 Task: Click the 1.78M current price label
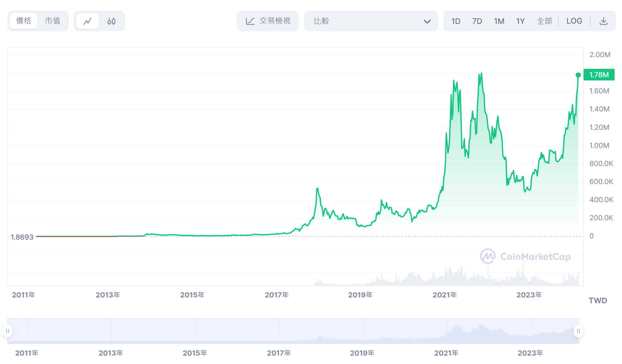pyautogui.click(x=599, y=75)
